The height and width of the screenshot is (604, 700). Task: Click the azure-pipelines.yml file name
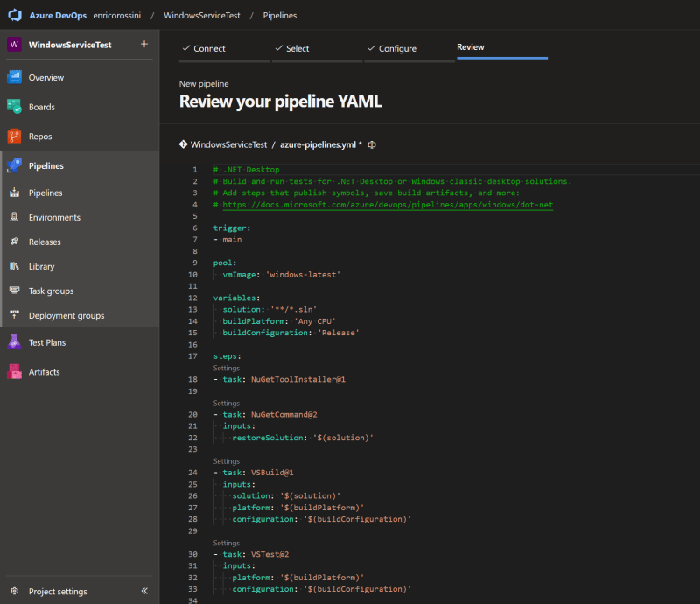318,144
